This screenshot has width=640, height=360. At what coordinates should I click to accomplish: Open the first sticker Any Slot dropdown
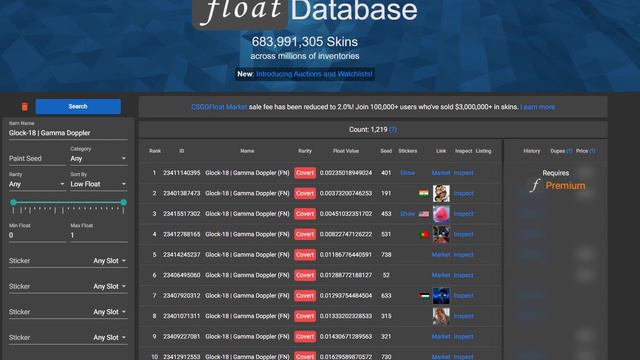pos(109,261)
